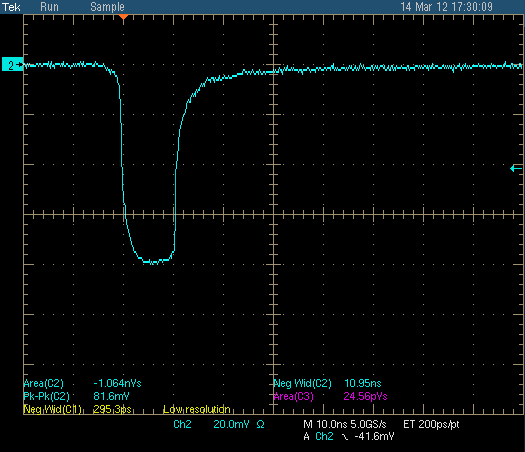Select the Neg Wid(C1) measurement readout
The height and width of the screenshot is (452, 525).
(x=77, y=409)
